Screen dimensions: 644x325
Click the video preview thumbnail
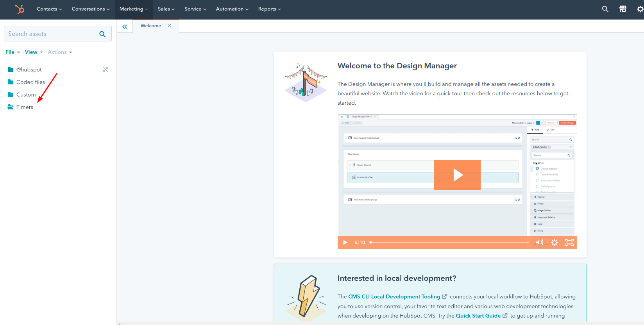(457, 181)
